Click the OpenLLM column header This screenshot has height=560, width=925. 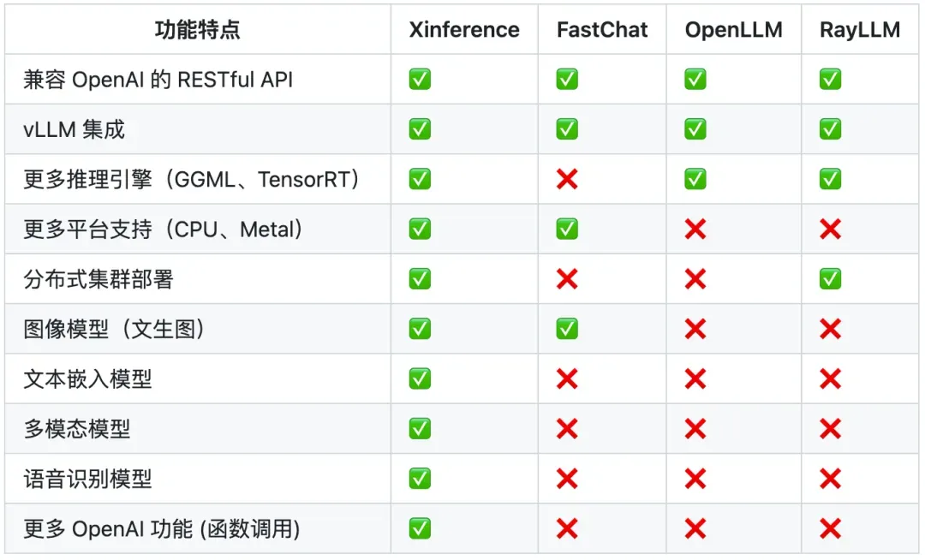[x=733, y=30]
